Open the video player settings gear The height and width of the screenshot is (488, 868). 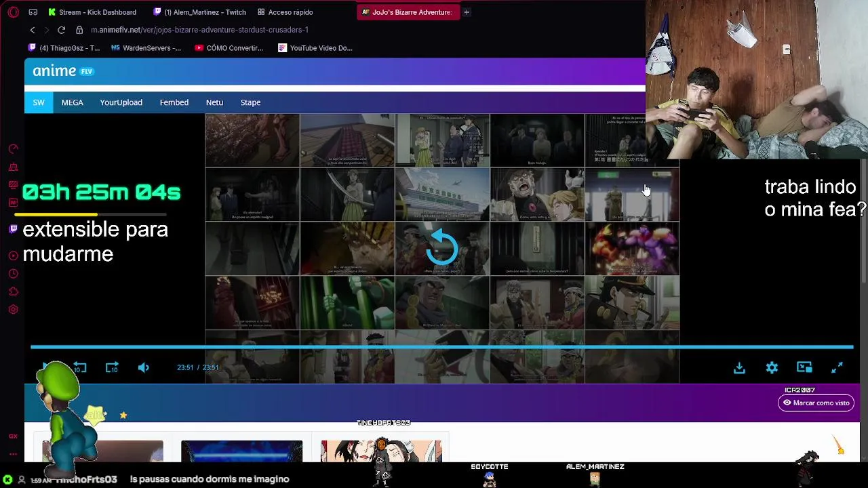click(x=772, y=367)
